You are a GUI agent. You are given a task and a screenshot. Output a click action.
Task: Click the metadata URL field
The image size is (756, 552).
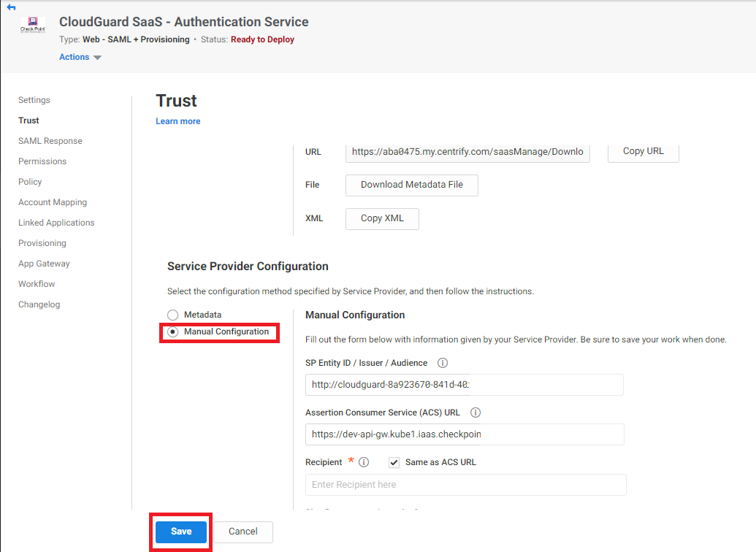[467, 152]
